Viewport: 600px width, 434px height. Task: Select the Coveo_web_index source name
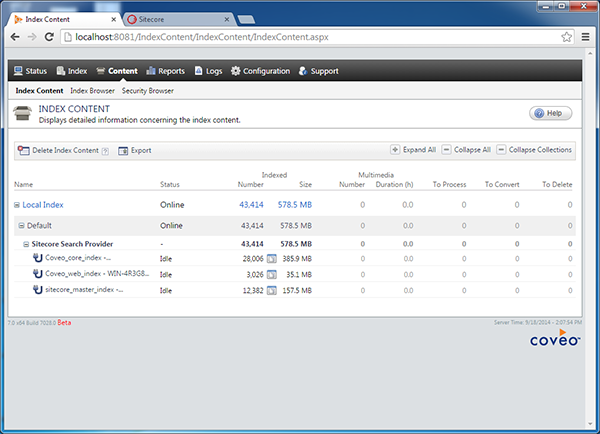(97, 273)
